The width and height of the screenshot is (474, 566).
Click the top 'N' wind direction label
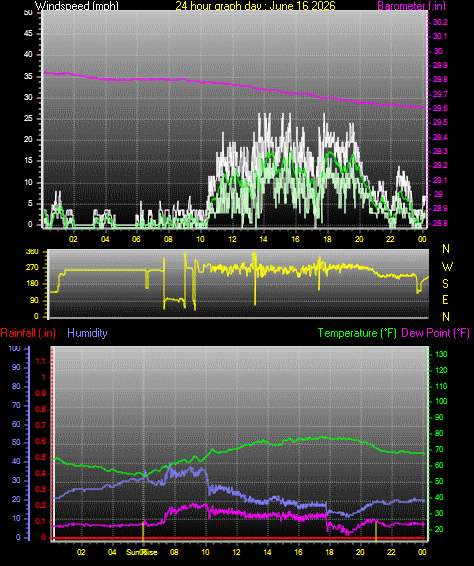pyautogui.click(x=446, y=249)
